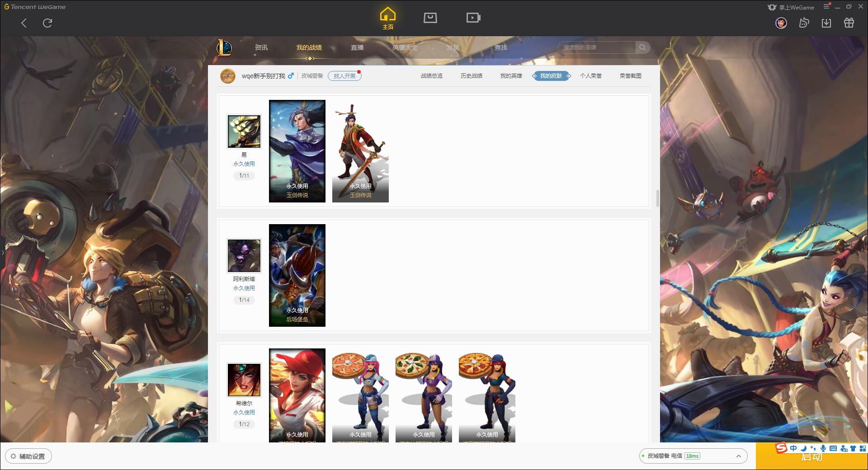
Task: Click the 希维尔 champion portrait icon
Action: (244, 380)
